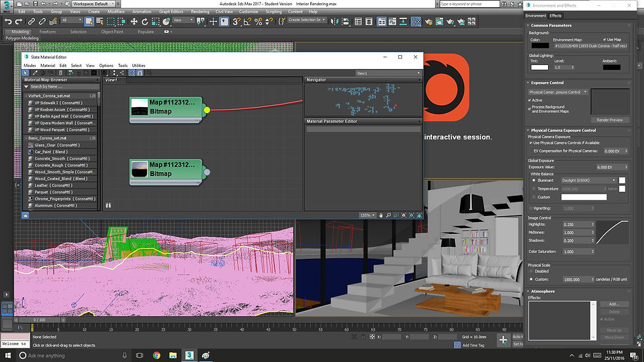The width and height of the screenshot is (644, 362).
Task: Toggle the Vignetting checkbox
Action: pyautogui.click(x=531, y=208)
